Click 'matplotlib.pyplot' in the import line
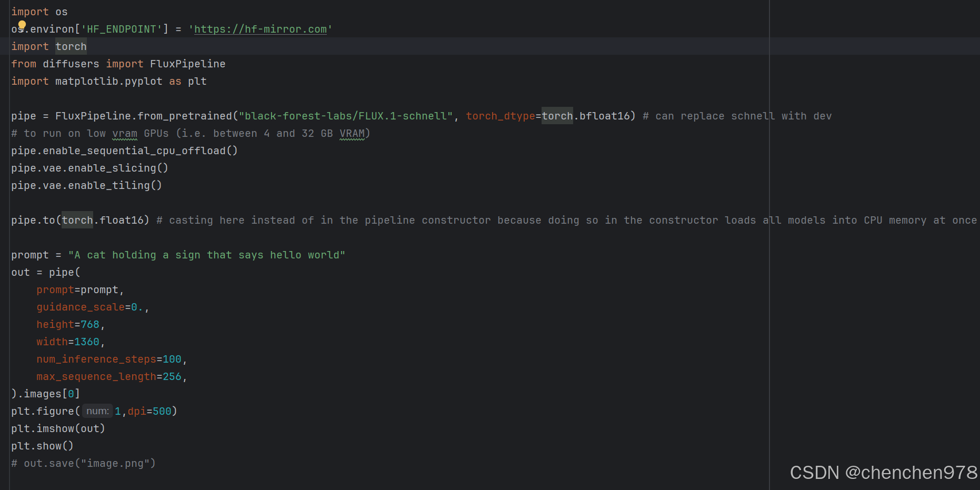Screen dimensions: 980x490 [x=109, y=82]
